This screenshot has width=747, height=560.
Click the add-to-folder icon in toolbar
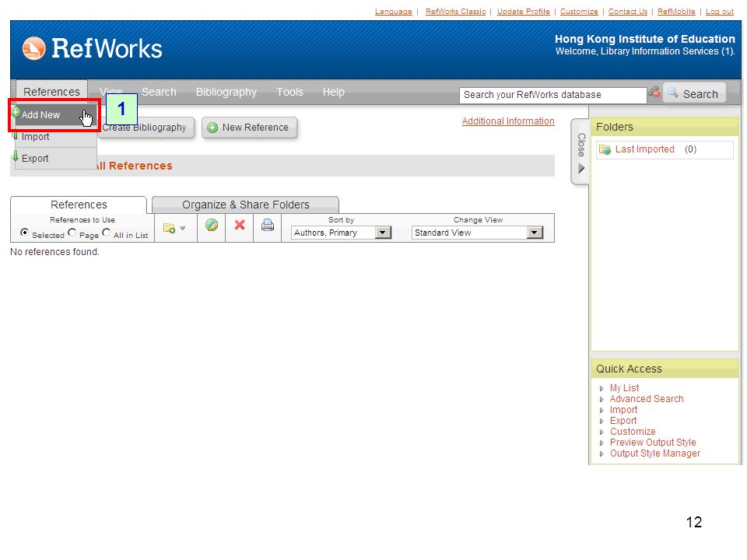pyautogui.click(x=169, y=228)
